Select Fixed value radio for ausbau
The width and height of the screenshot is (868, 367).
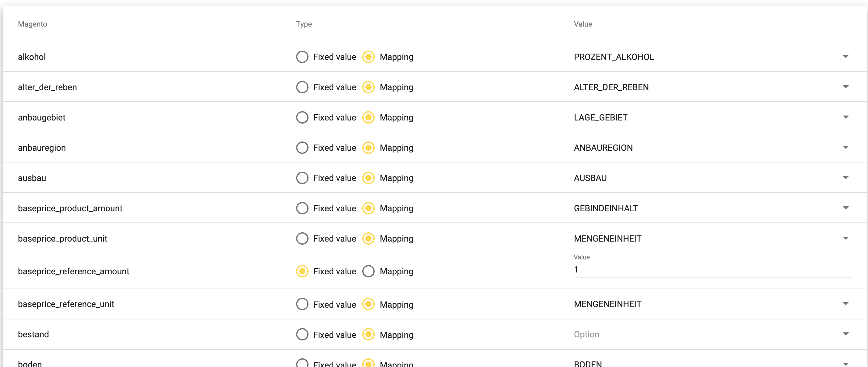pyautogui.click(x=302, y=178)
